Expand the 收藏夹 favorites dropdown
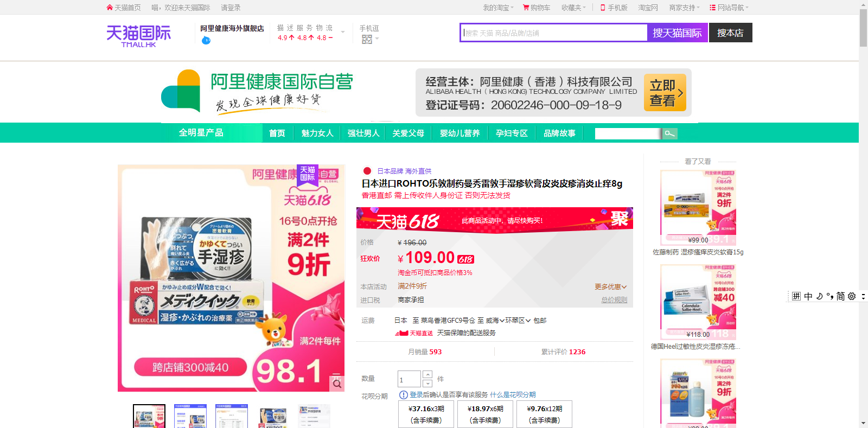Image resolution: width=868 pixels, height=428 pixels. coord(573,8)
